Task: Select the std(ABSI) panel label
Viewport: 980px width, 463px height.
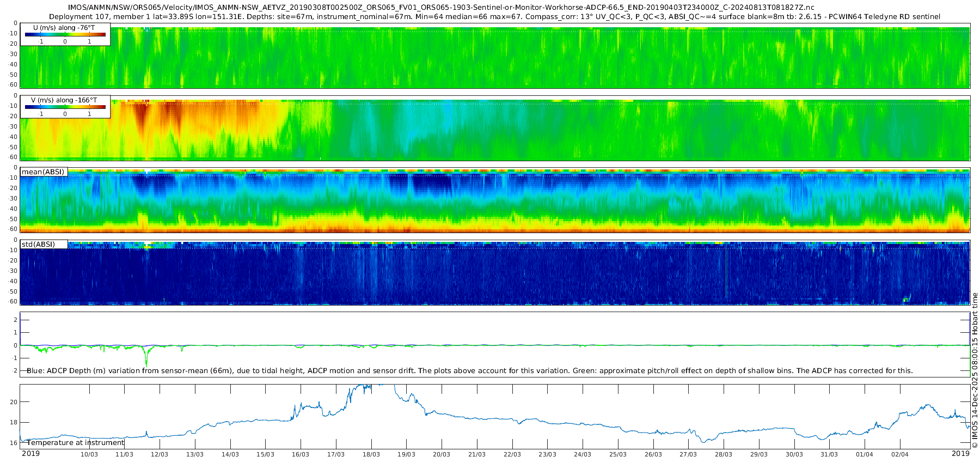Action: (38, 244)
